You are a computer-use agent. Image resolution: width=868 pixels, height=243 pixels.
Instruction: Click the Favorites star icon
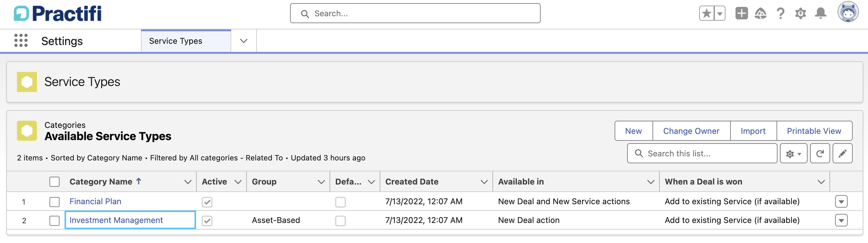(x=707, y=13)
